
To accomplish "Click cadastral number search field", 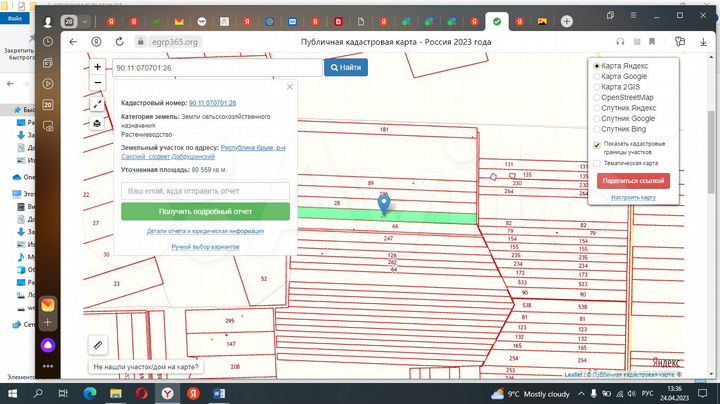I will point(218,67).
